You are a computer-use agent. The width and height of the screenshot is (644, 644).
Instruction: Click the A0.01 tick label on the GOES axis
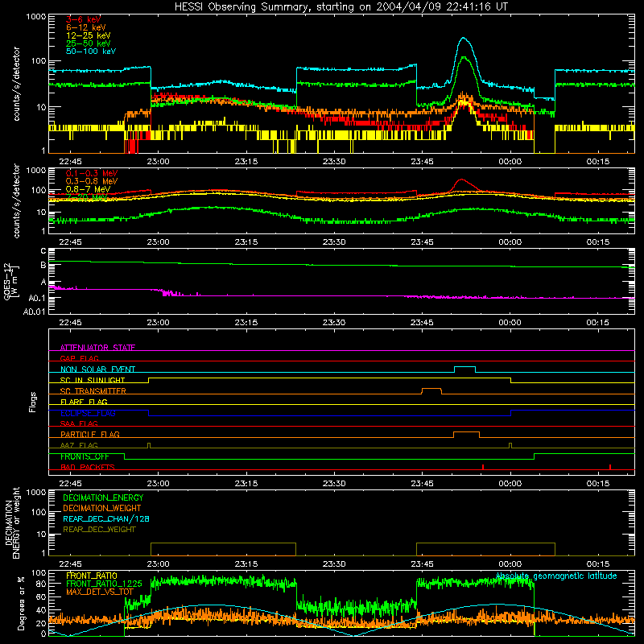click(x=34, y=312)
